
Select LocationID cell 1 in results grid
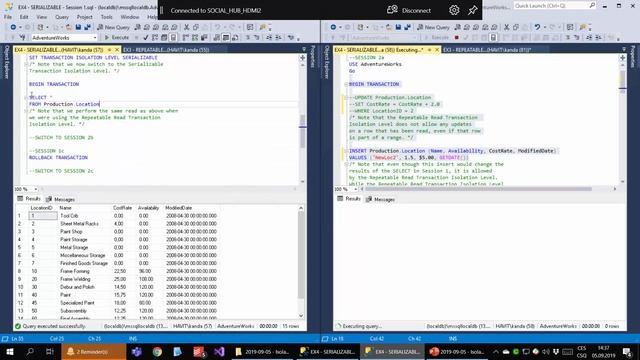pos(43,216)
